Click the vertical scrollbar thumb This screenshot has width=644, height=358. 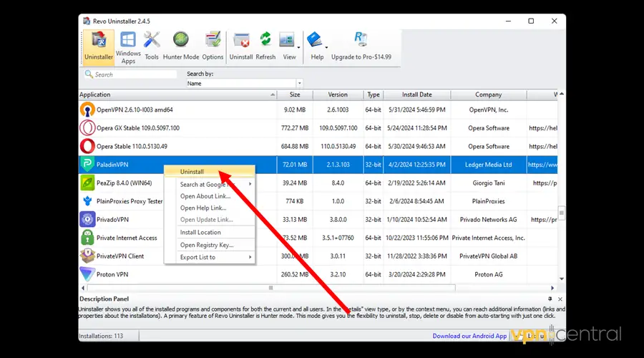(562, 213)
